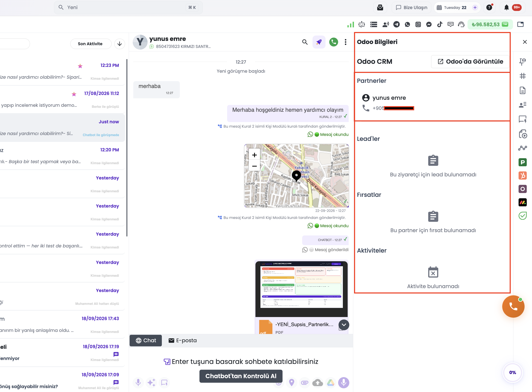Image resolution: width=532 pixels, height=392 pixels.
Task: Insert a location with the pin icon
Action: [x=292, y=382]
